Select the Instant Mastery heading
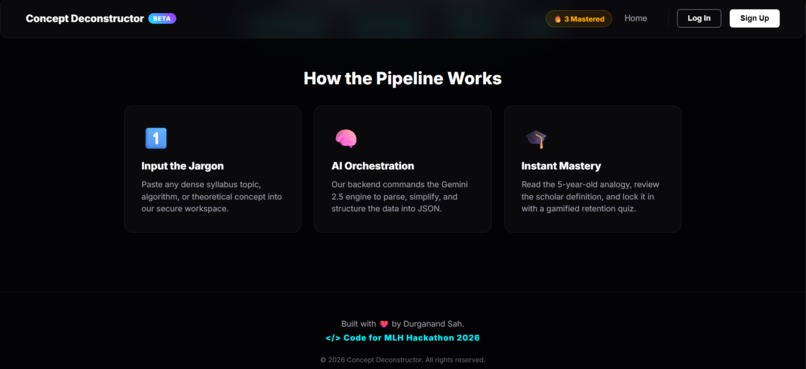 pos(561,166)
